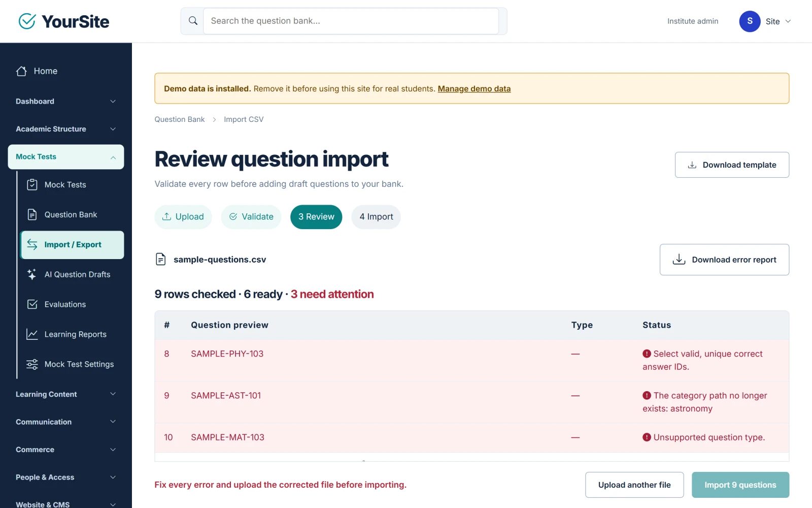Open the Manage demo data link

tap(474, 88)
